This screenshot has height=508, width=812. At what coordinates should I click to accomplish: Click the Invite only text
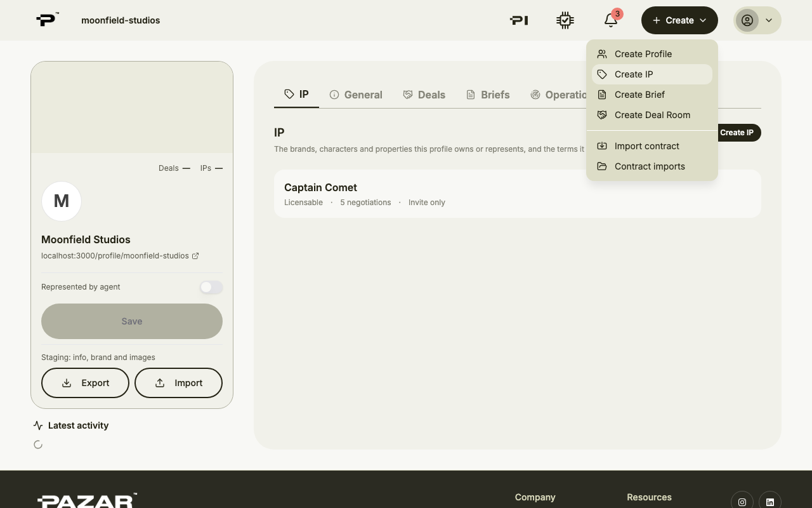(427, 203)
